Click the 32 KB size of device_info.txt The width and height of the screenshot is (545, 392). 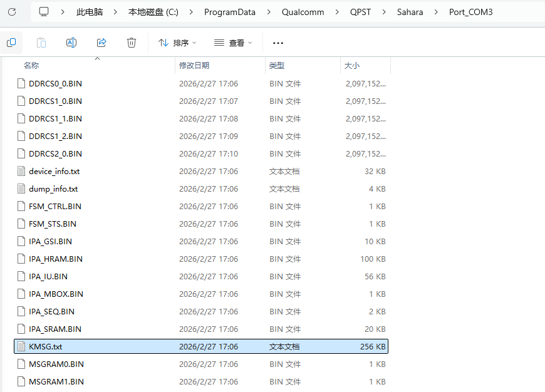point(375,172)
